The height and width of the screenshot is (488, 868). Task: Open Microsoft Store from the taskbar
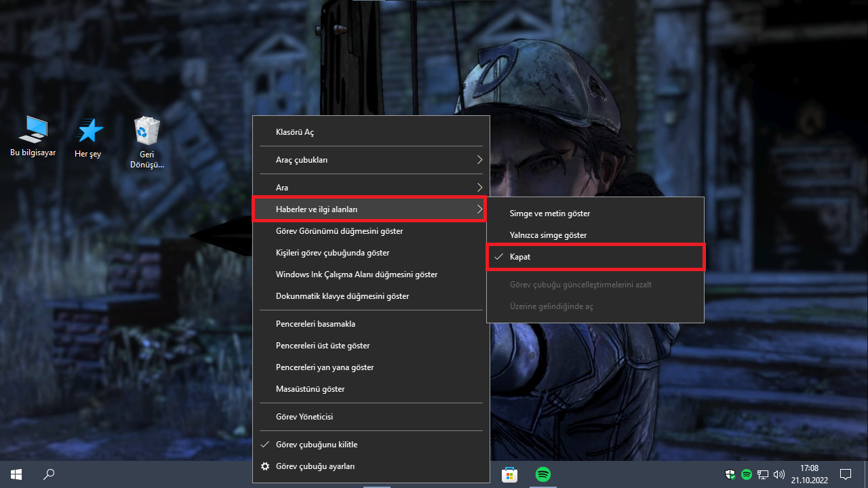point(509,474)
